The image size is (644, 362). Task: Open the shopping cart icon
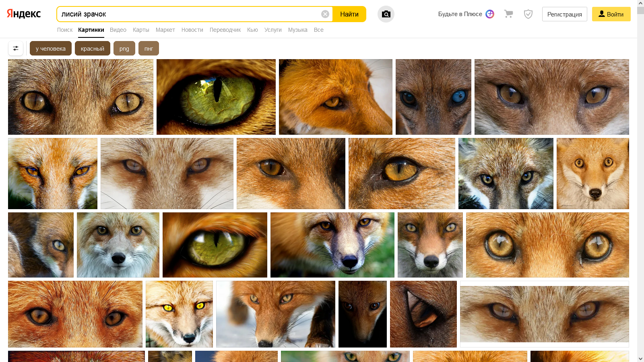pos(509,14)
